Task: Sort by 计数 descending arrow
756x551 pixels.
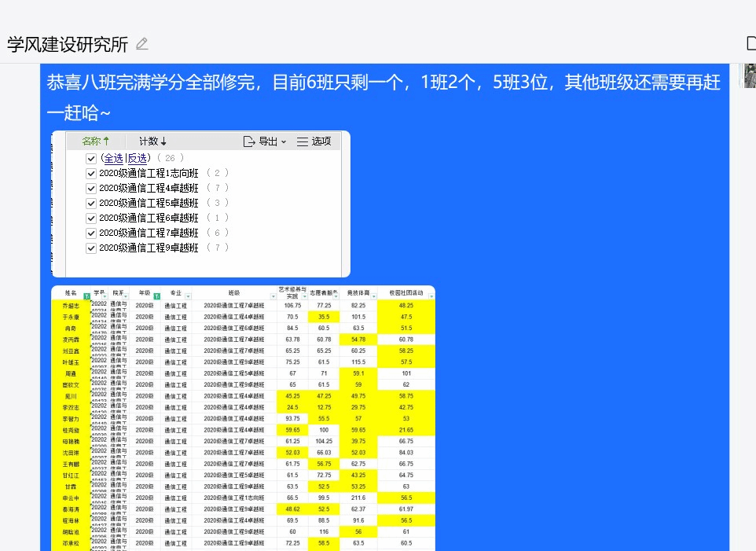Action: [x=163, y=141]
